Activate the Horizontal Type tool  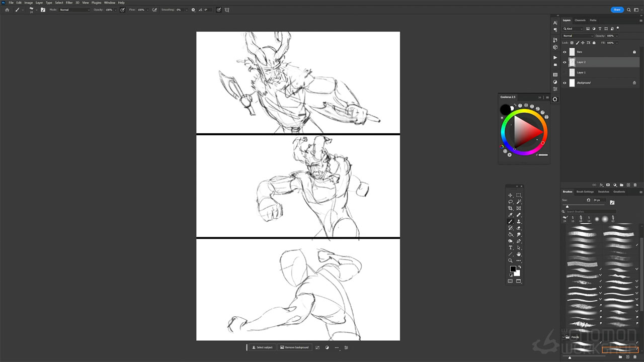pyautogui.click(x=510, y=247)
